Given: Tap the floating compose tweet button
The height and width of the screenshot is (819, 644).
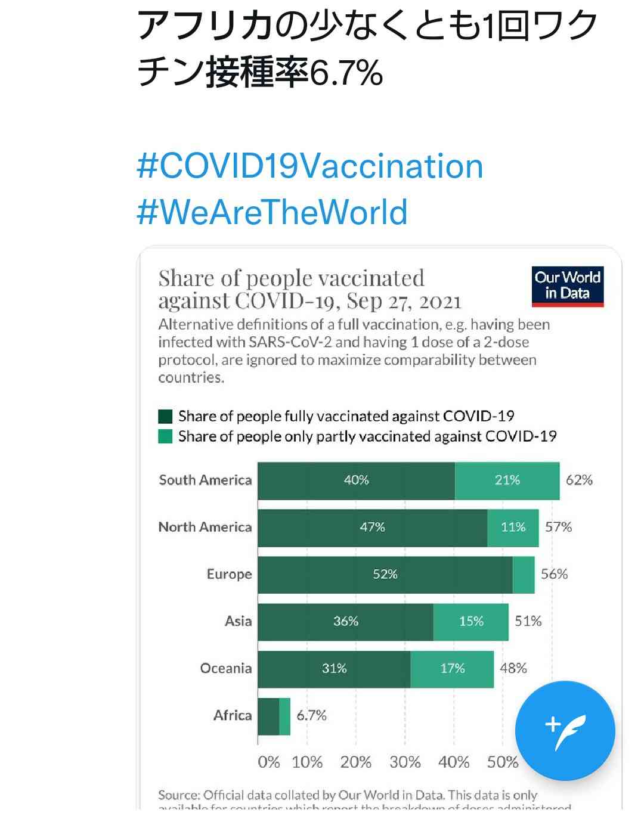Looking at the screenshot, I should 565,730.
